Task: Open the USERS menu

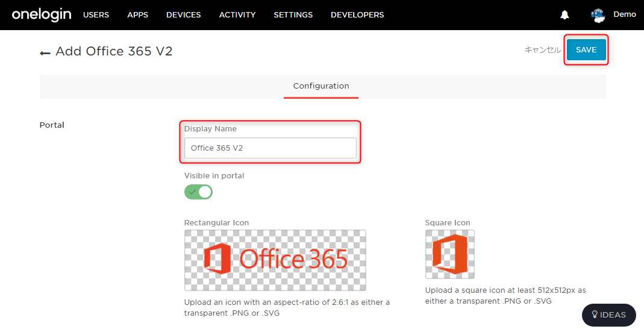Action: click(x=96, y=15)
